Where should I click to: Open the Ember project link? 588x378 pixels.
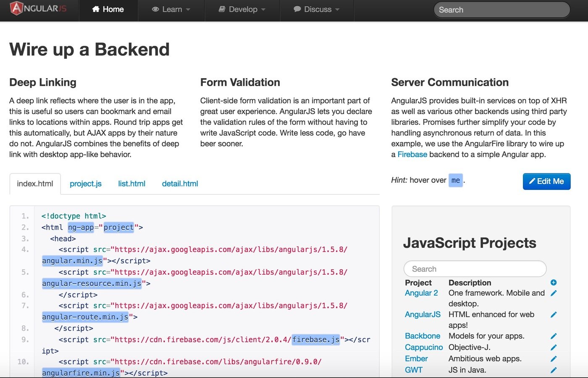(x=416, y=359)
